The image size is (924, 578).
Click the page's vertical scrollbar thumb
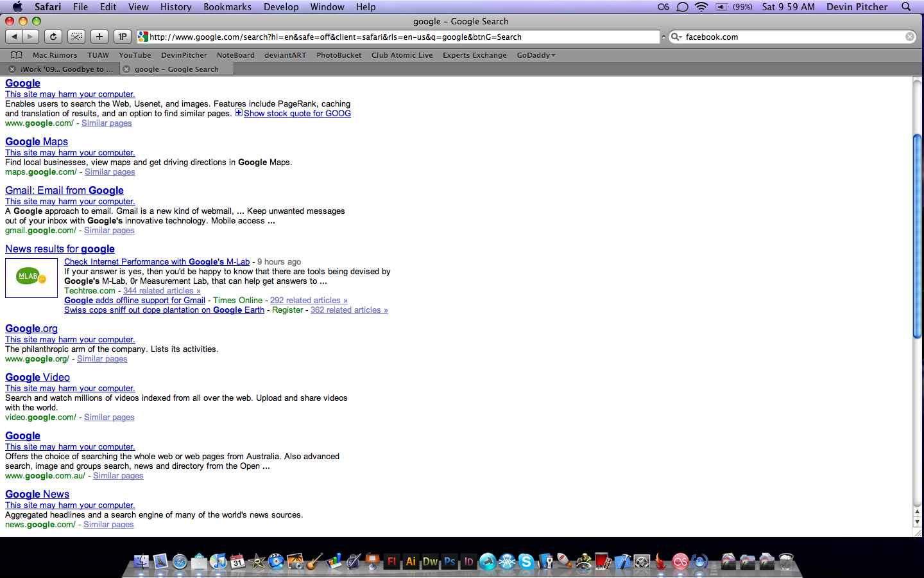pos(917,236)
